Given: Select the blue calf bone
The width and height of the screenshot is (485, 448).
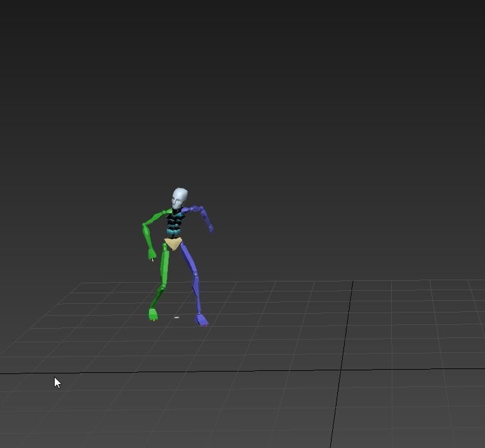Looking at the screenshot, I should click(x=197, y=295).
